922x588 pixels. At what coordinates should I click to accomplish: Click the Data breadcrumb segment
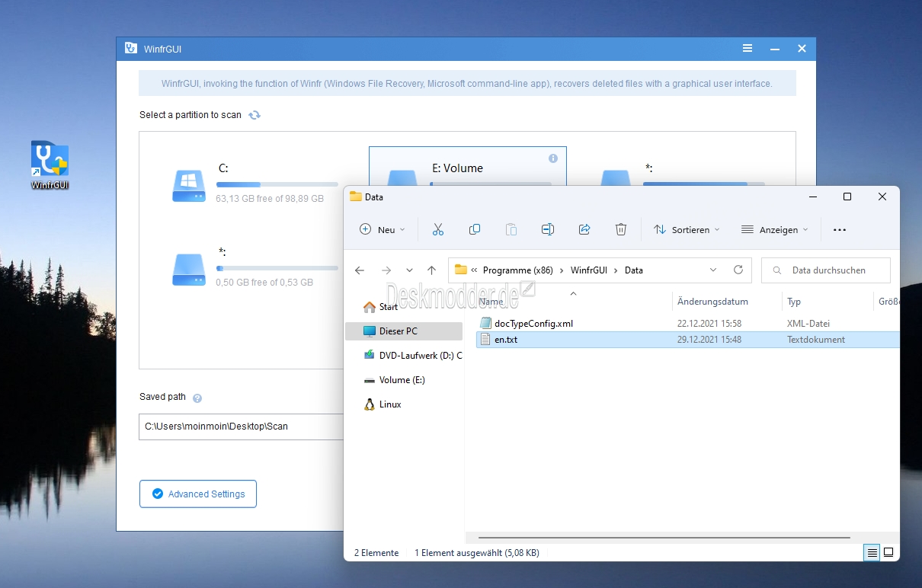pyautogui.click(x=634, y=270)
